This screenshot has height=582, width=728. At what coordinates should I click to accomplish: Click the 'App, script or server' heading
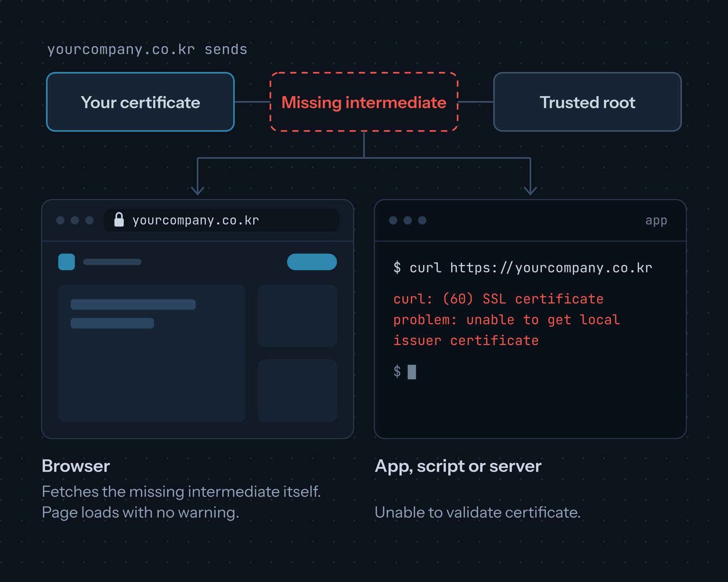click(458, 466)
